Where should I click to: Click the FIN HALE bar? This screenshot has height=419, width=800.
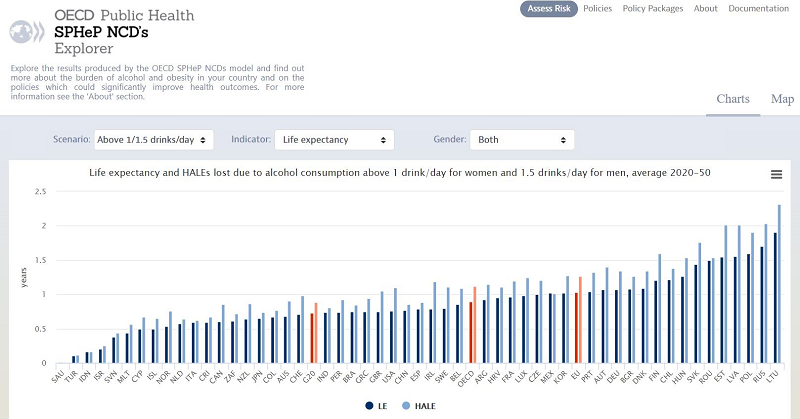tap(660, 309)
